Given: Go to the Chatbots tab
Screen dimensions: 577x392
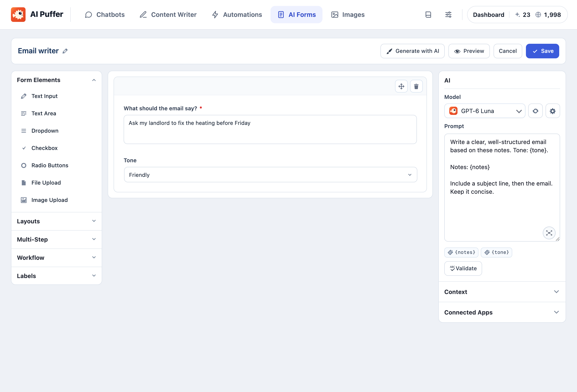Looking at the screenshot, I should tap(105, 15).
